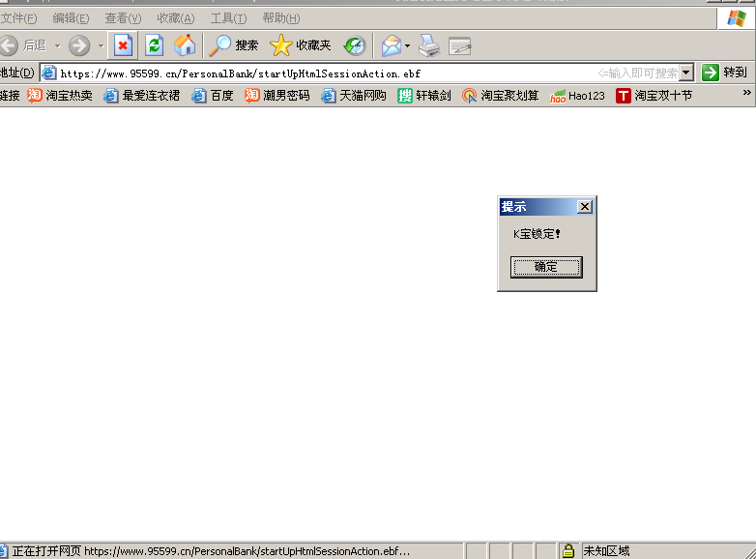The width and height of the screenshot is (756, 559).
Task: Click the Back arrow button
Action: coord(9,45)
